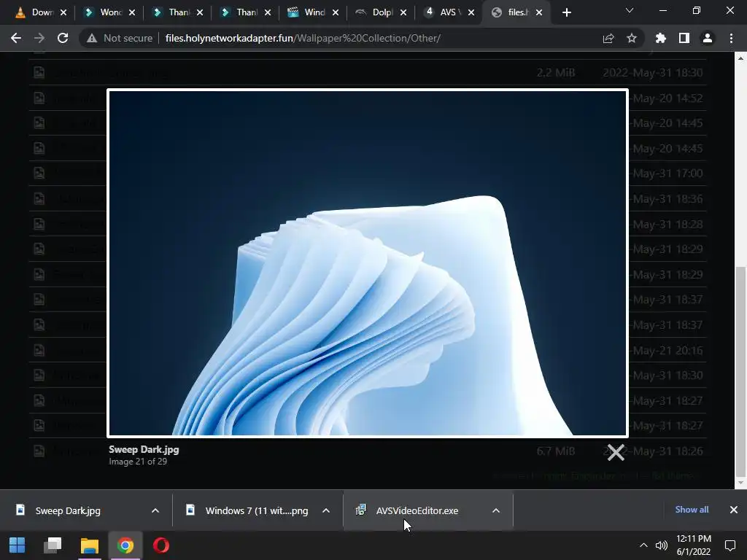Image resolution: width=747 pixels, height=560 pixels.
Task: Expand options for AVSVideoEditor.exe download
Action: click(x=496, y=510)
